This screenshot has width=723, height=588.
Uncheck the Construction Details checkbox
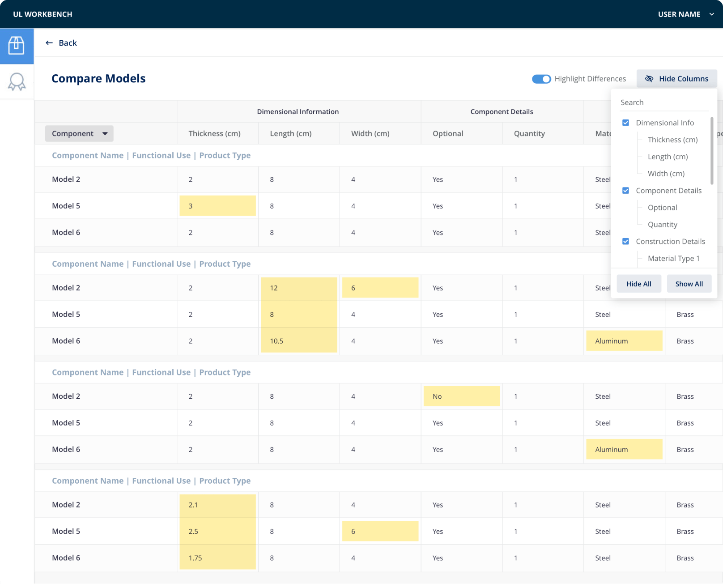point(625,242)
